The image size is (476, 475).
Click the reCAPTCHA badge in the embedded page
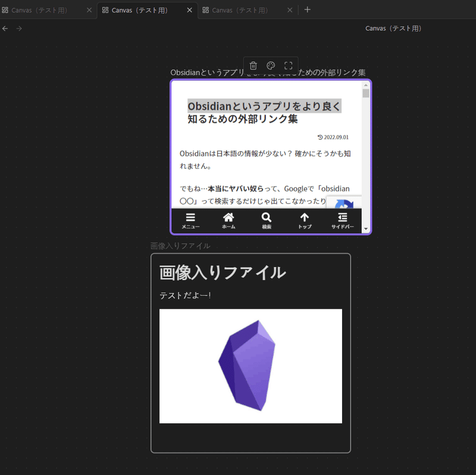pos(344,203)
